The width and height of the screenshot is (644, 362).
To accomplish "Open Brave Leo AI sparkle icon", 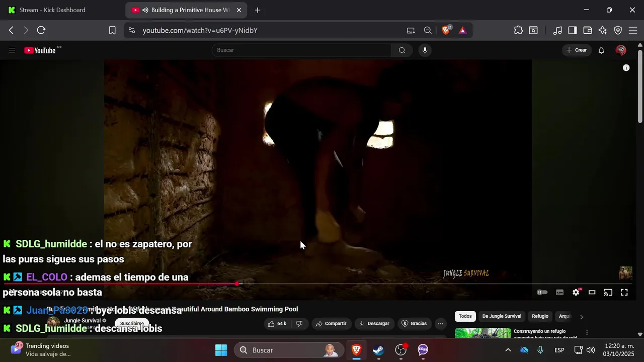I will click(603, 30).
